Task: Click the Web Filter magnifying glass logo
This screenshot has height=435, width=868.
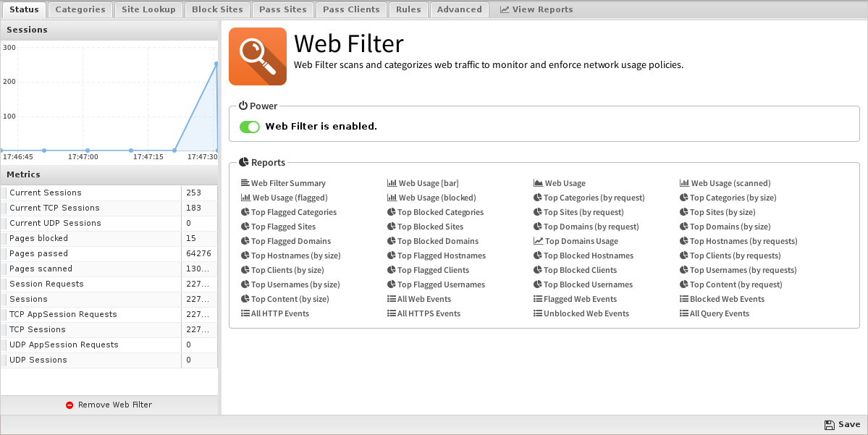Action: pos(258,56)
